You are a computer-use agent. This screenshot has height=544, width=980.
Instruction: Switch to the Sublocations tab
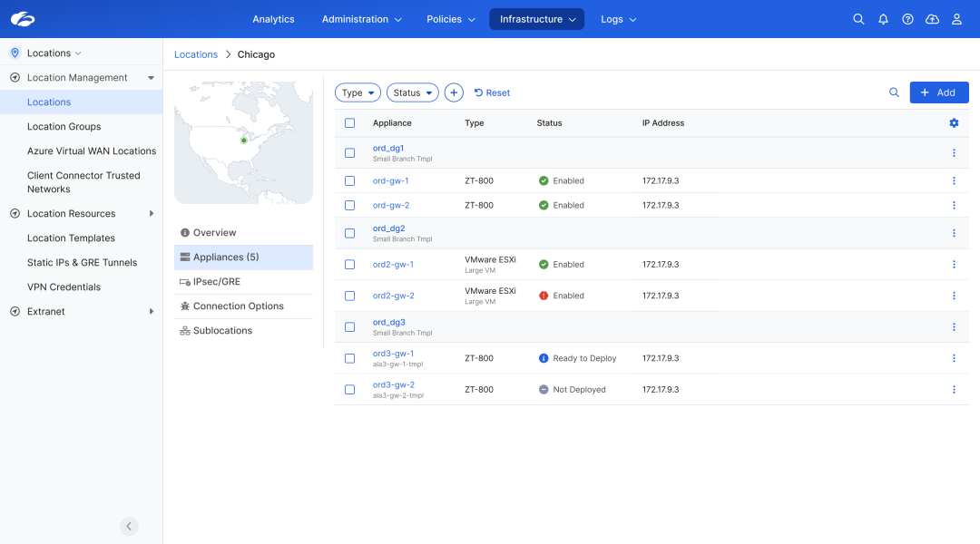pyautogui.click(x=222, y=331)
